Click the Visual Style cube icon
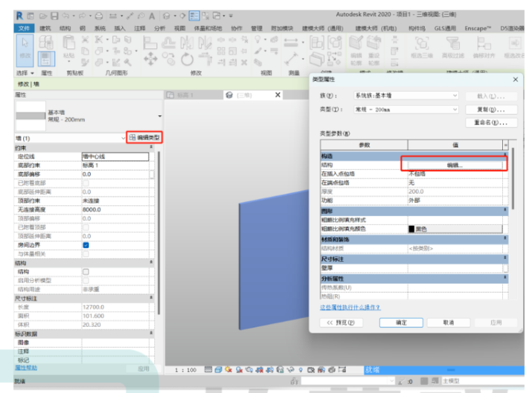Viewport: 532px width, 393px height. click(x=218, y=370)
